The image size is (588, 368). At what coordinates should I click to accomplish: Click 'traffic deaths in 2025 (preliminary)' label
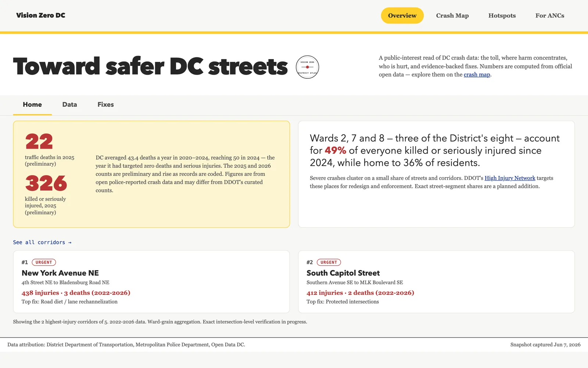(x=50, y=160)
